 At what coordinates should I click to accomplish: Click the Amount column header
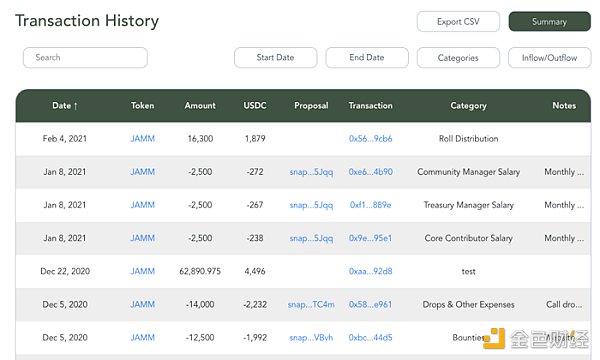click(200, 106)
